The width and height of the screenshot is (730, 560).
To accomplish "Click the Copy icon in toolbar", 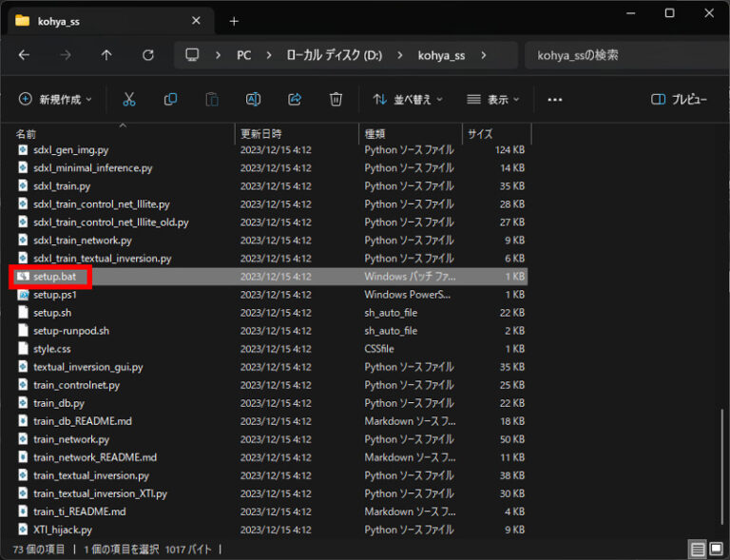I will (171, 99).
